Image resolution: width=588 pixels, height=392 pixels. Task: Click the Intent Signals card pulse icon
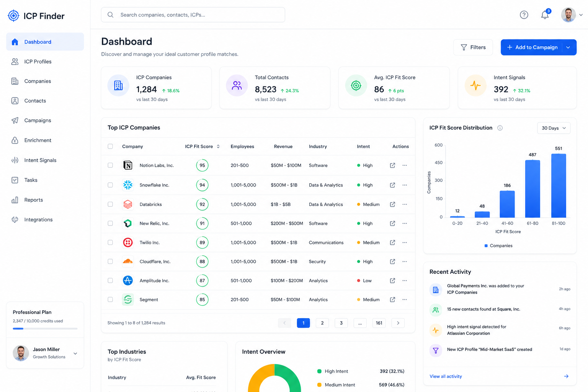475,85
